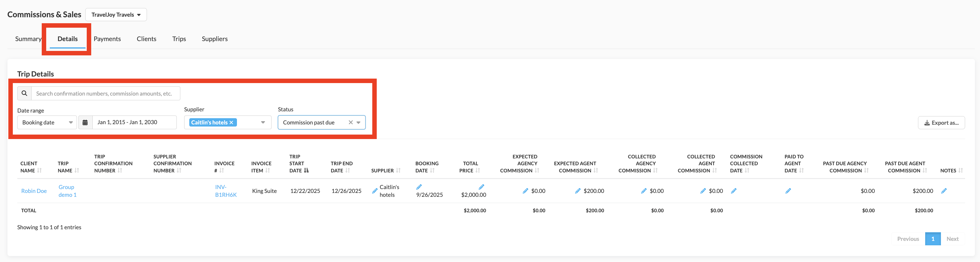
Task: Open the TravelJoy Travels agency dropdown
Action: point(116,15)
